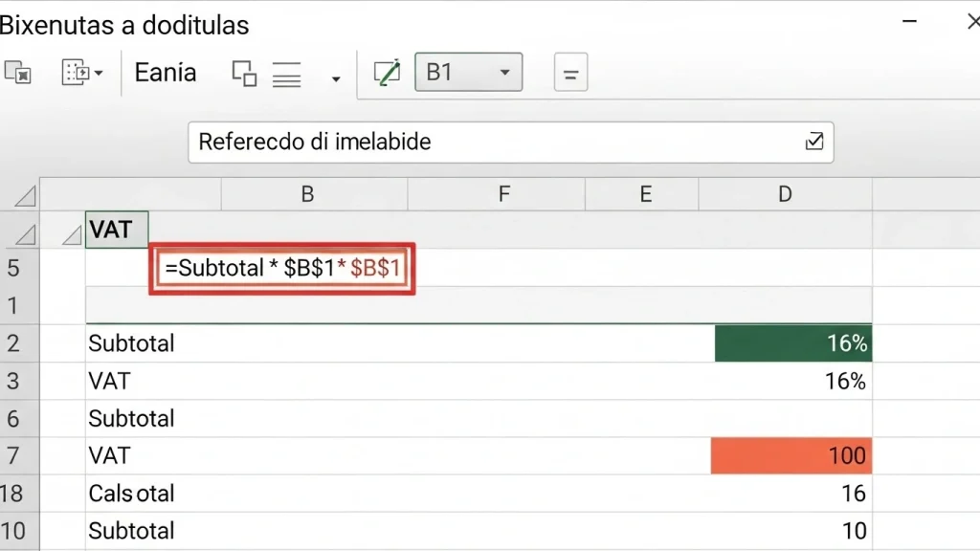Click the formula =Subtotal * $B$1 box
The image size is (980, 551).
tap(282, 269)
